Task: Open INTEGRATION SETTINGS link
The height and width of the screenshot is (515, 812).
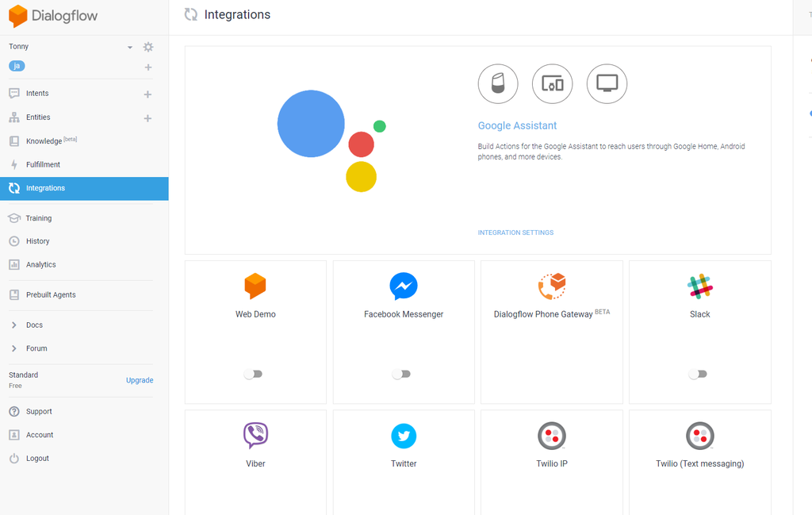Action: [x=515, y=233]
